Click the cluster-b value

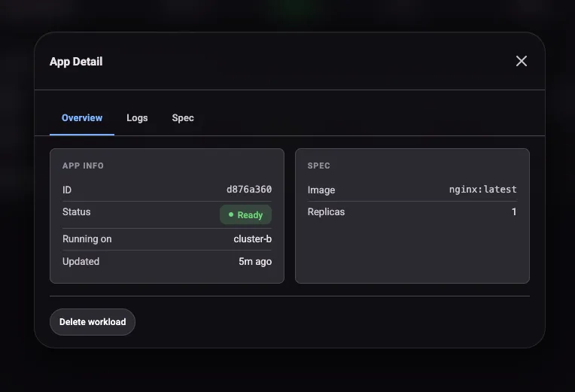tap(253, 239)
